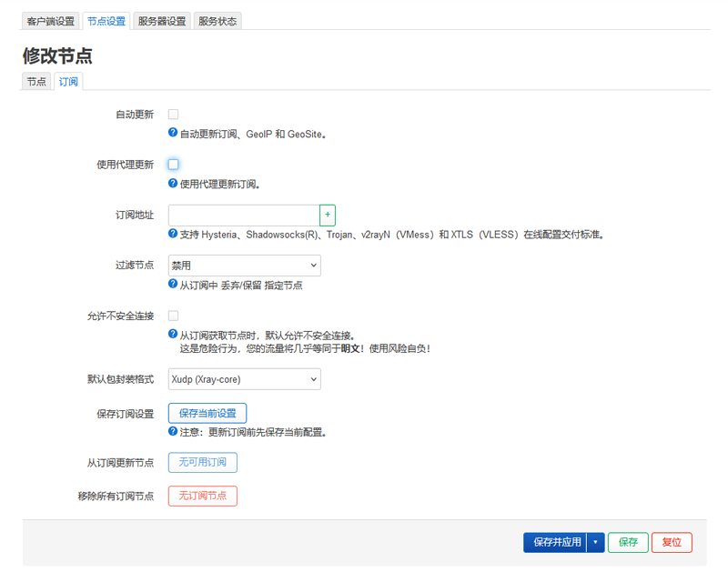
Task: Click the 保存并应用 button
Action: 559,542
